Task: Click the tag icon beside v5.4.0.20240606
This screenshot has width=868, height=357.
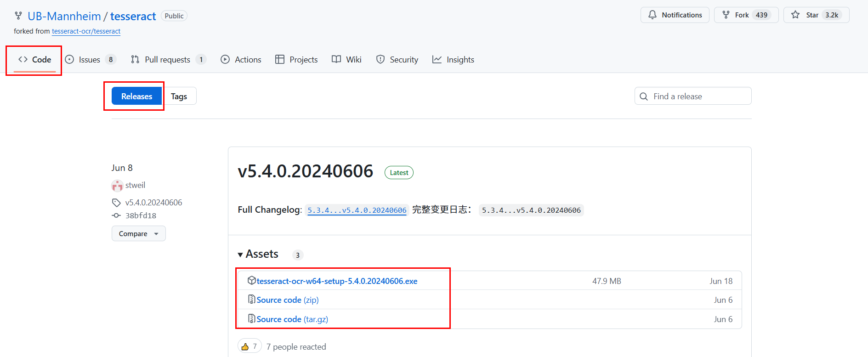Action: (116, 203)
